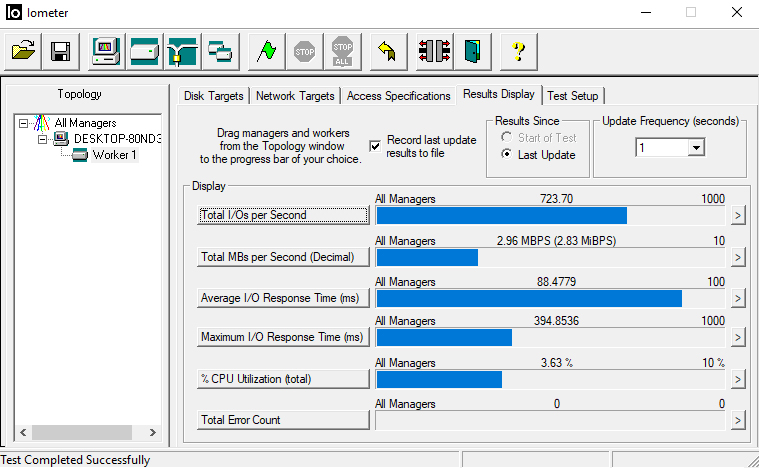
Task: Open arrow for Total Error Count bar
Action: coord(738,420)
